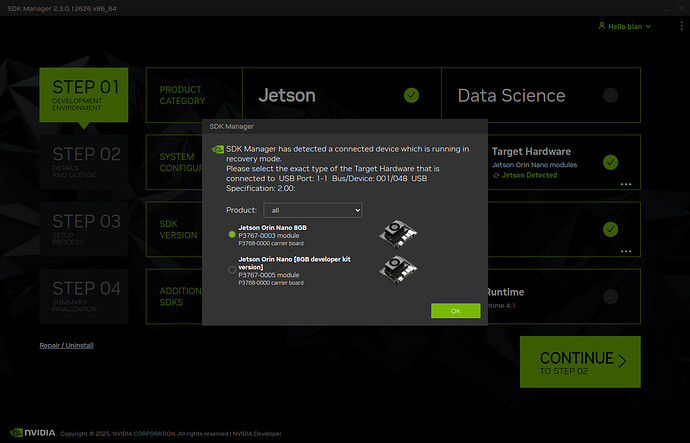
Task: Go to STEP 02 Details and License
Action: 84,162
